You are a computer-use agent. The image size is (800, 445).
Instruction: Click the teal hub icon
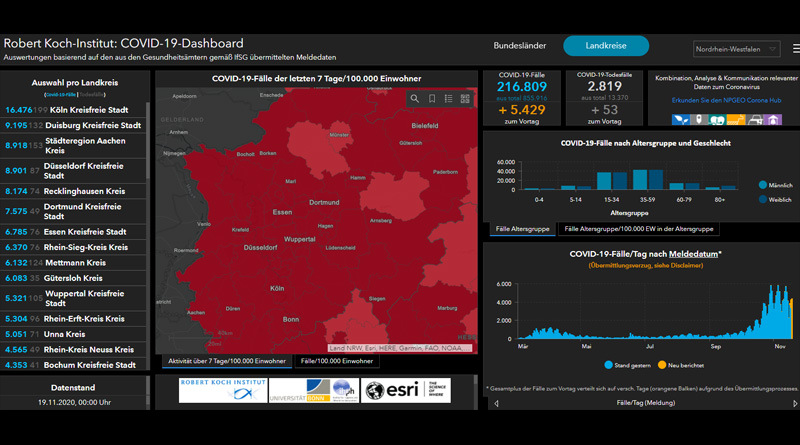coord(717,120)
